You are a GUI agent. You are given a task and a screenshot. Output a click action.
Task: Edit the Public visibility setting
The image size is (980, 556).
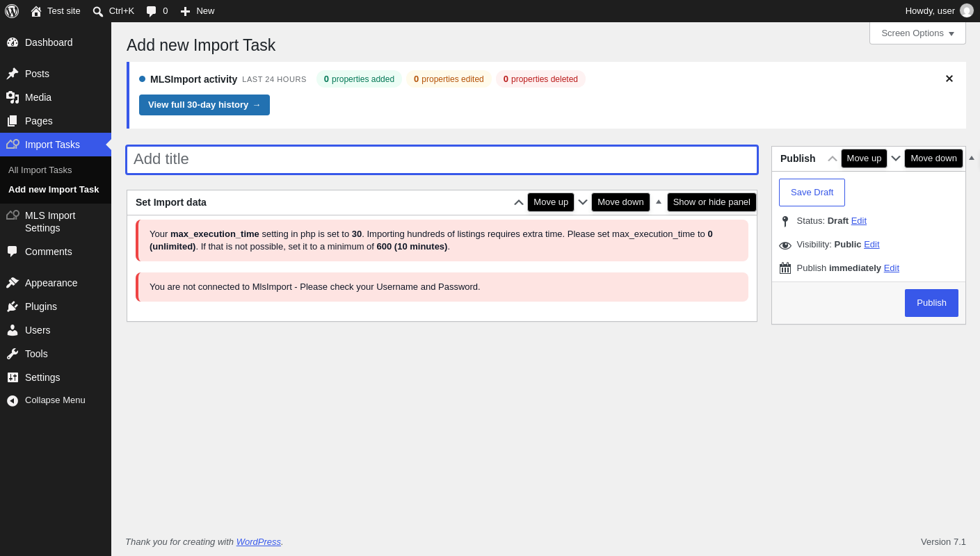[x=871, y=244]
